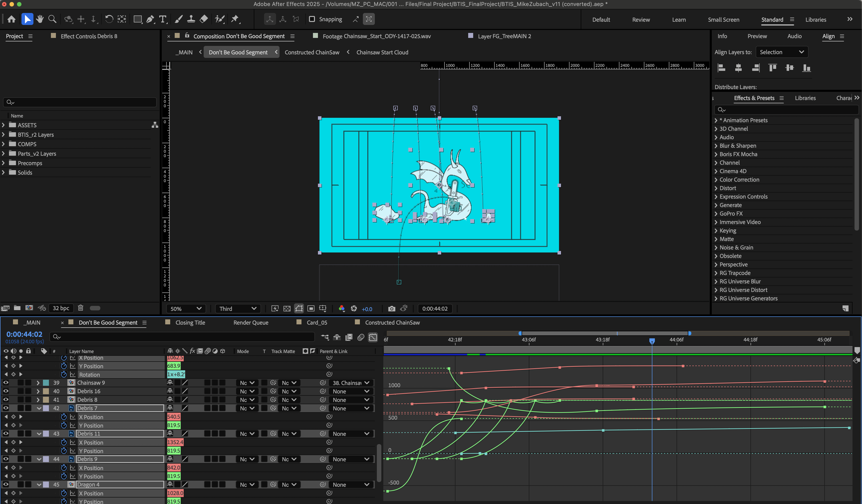The height and width of the screenshot is (504, 862).
Task: Hide the Chainsaw 9 layer
Action: click(x=6, y=383)
